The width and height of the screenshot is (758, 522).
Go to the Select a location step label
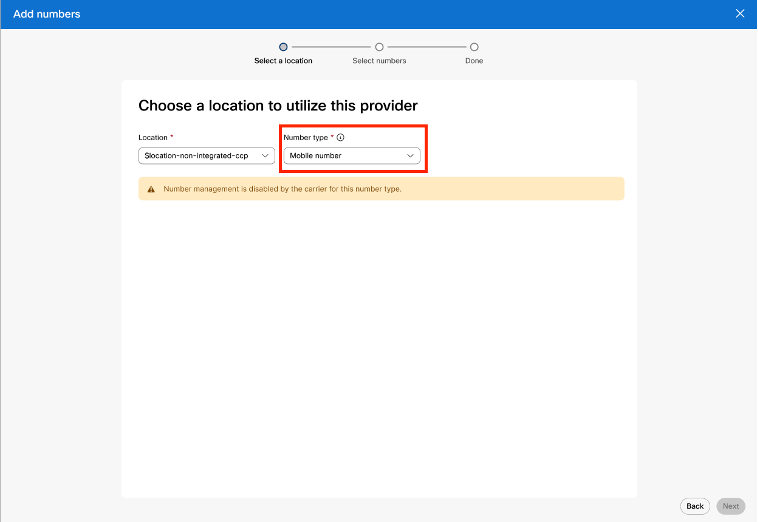[x=283, y=61]
